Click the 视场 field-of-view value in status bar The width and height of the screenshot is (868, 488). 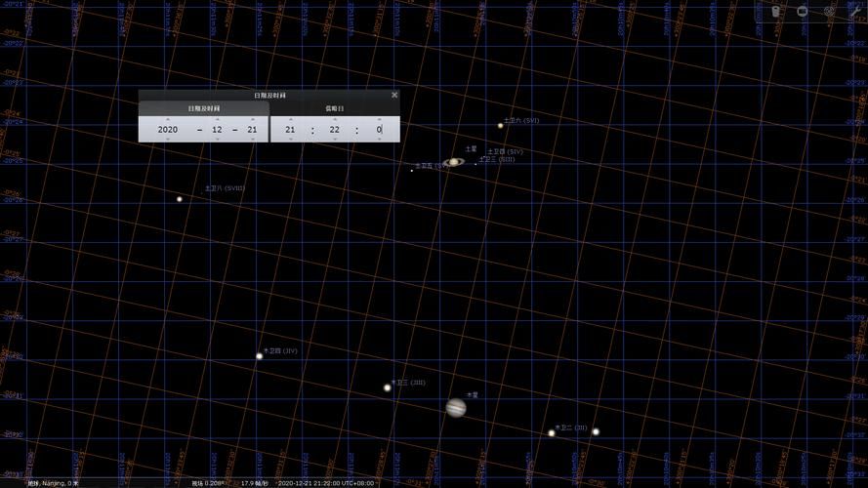206,483
